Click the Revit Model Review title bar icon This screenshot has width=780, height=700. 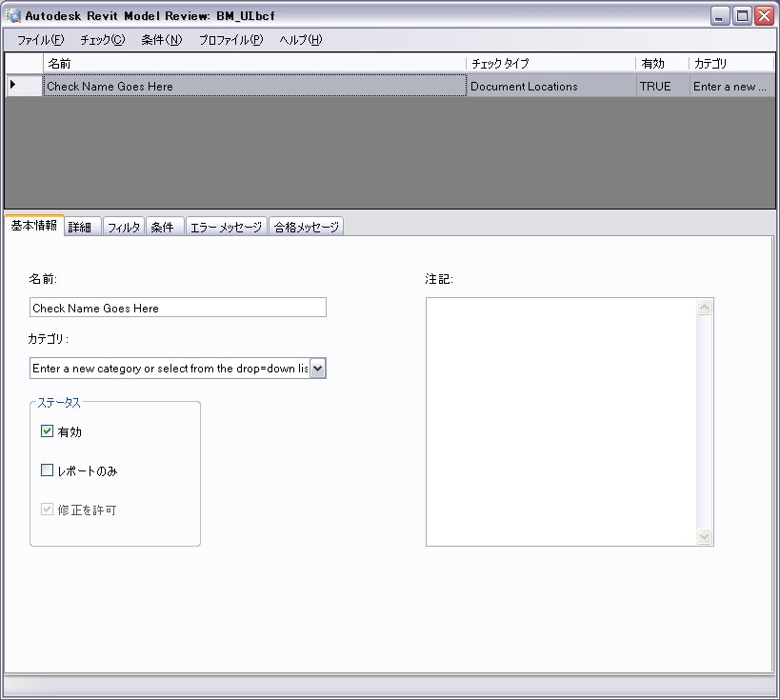click(x=13, y=15)
